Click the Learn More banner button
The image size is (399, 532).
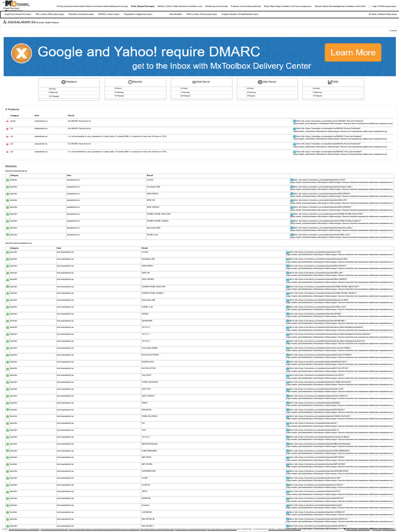pyautogui.click(x=353, y=52)
